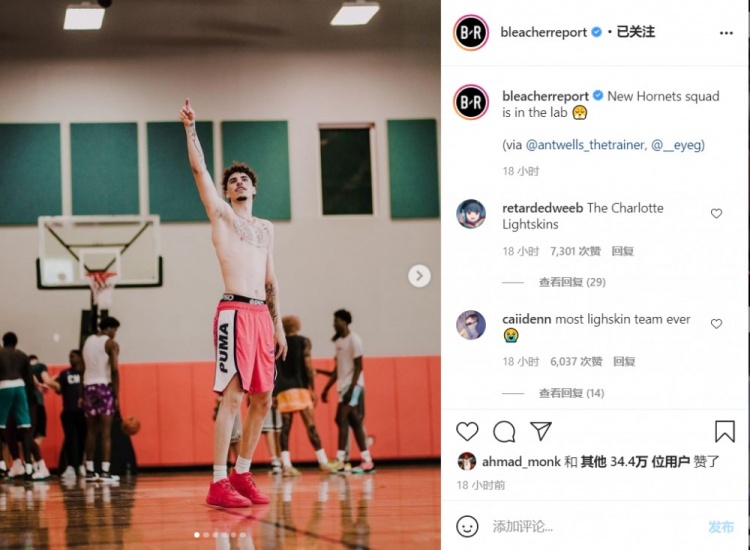This screenshot has height=550, width=750.
Task: Like caiidenn's comment heart
Action: (716, 324)
